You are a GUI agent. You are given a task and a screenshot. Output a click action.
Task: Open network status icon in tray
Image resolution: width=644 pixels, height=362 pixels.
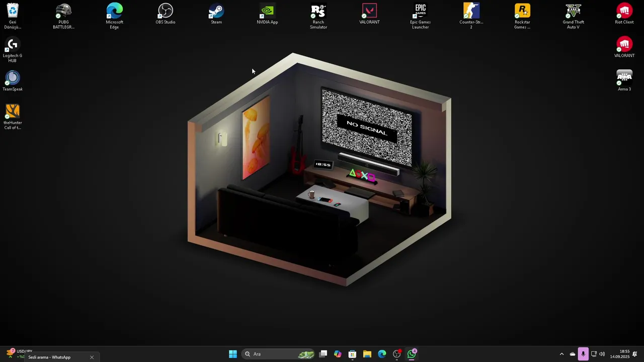pyautogui.click(x=594, y=354)
